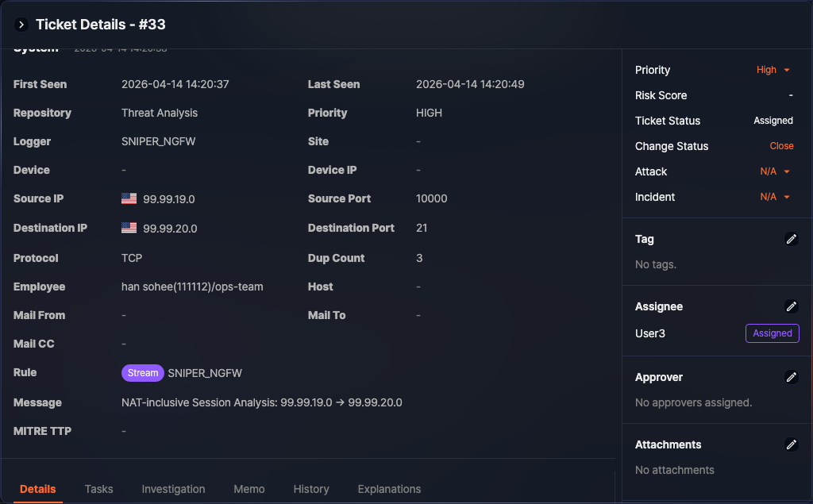
Task: Click the Close change status link
Action: 781,146
